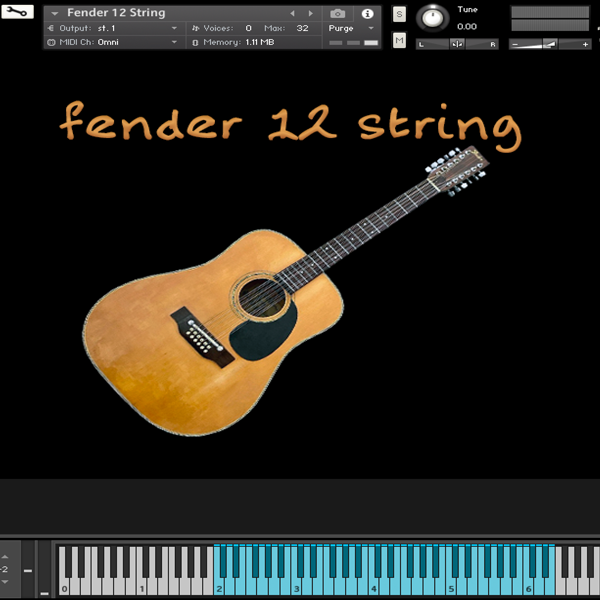Screen dimensions: 600x600
Task: Shift keyboard octave down arrow
Action: [x=5, y=581]
